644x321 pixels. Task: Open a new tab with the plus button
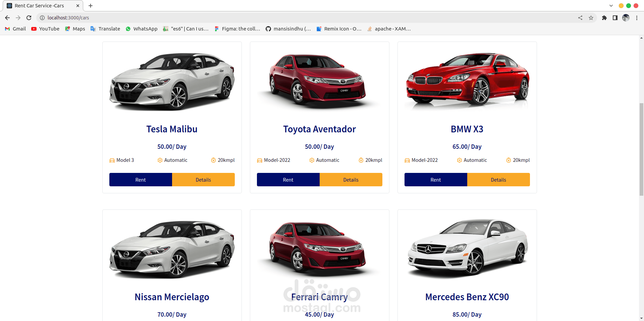point(91,6)
